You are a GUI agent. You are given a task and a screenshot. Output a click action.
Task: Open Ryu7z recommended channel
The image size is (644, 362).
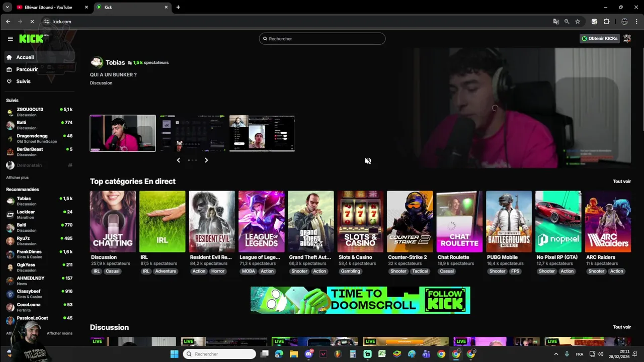click(39, 241)
